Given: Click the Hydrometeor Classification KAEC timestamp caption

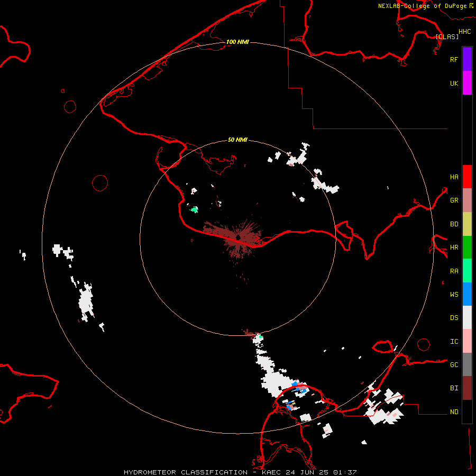Looking at the screenshot, I should point(240,472).
